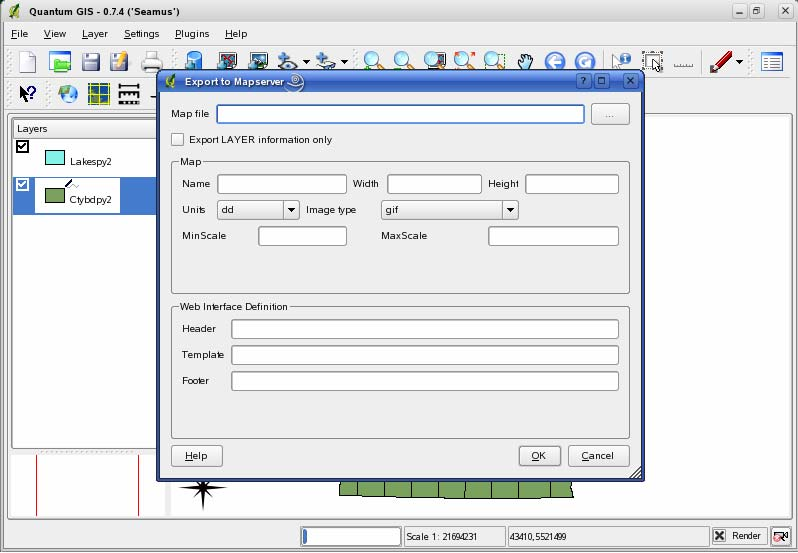Click the globe plugin icon
Screen dimensions: 798x553
pos(68,94)
